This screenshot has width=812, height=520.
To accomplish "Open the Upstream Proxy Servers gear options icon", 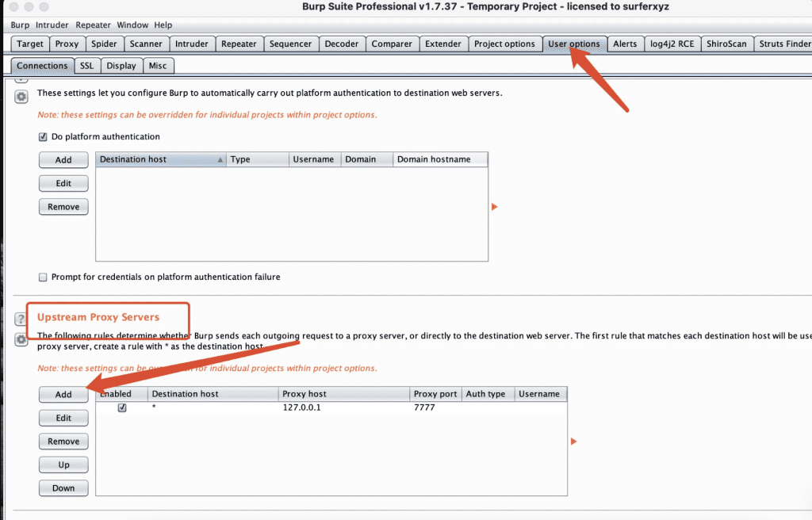I will click(x=21, y=340).
